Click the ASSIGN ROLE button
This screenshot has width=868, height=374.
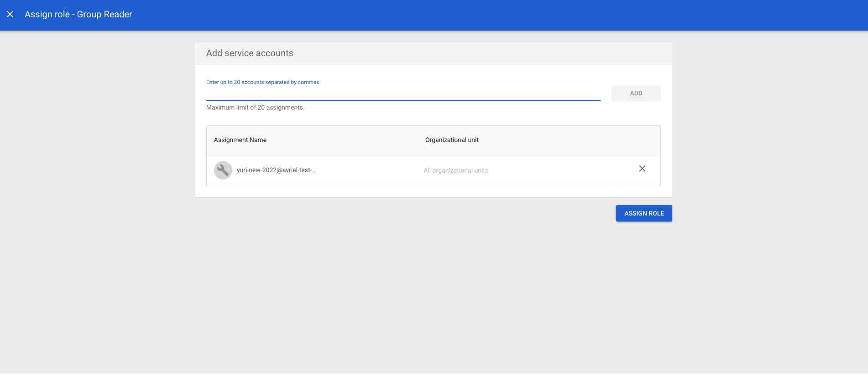(644, 213)
